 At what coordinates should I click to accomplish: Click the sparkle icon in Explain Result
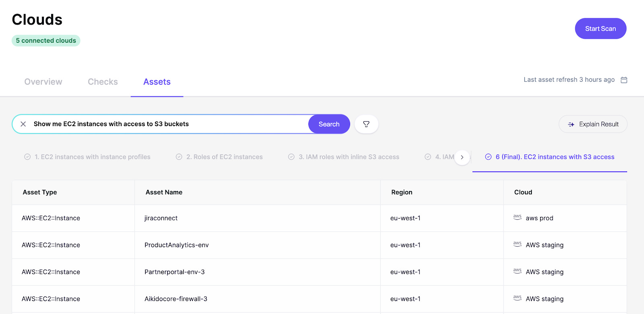[x=571, y=125]
